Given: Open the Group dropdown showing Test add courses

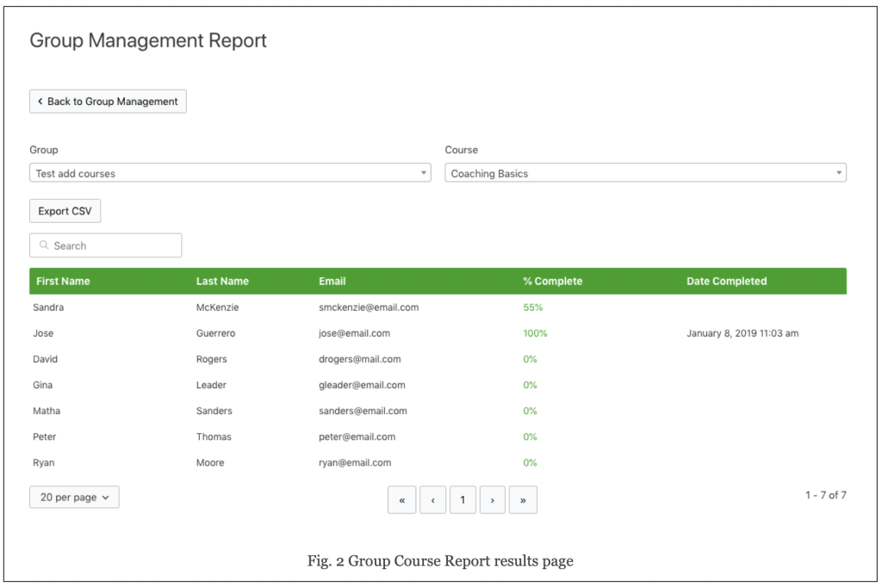Looking at the screenshot, I should (230, 173).
